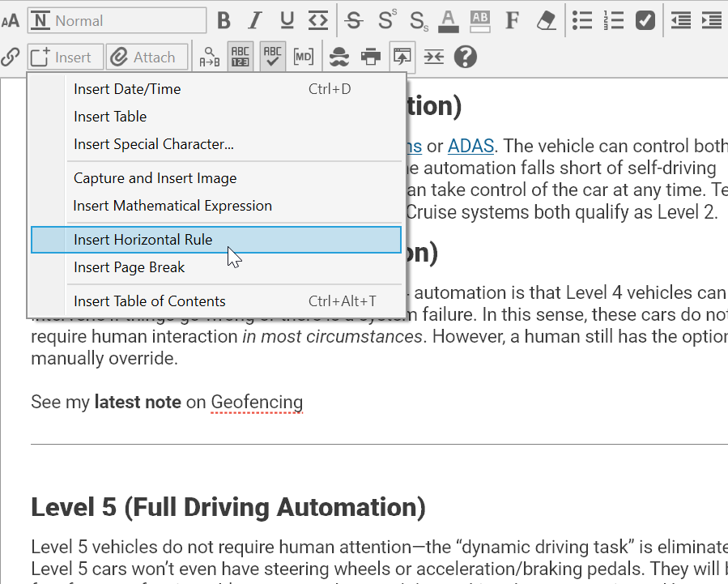Click the mustache incognito icon
Screen dimensions: 728x584
340,57
